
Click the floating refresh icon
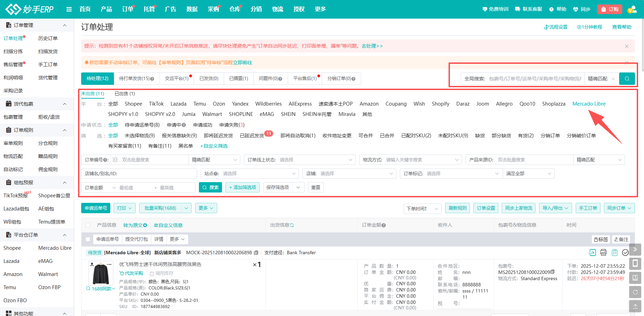[635, 292]
